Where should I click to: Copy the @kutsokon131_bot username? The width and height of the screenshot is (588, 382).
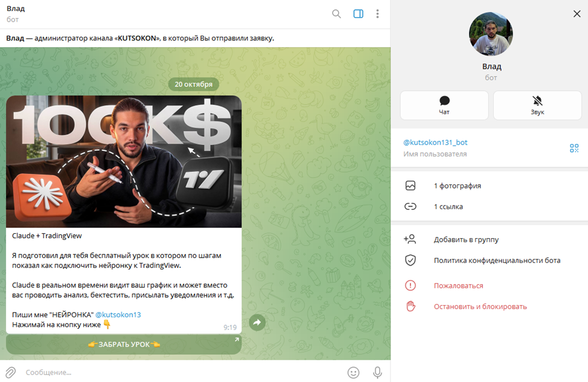coord(435,143)
